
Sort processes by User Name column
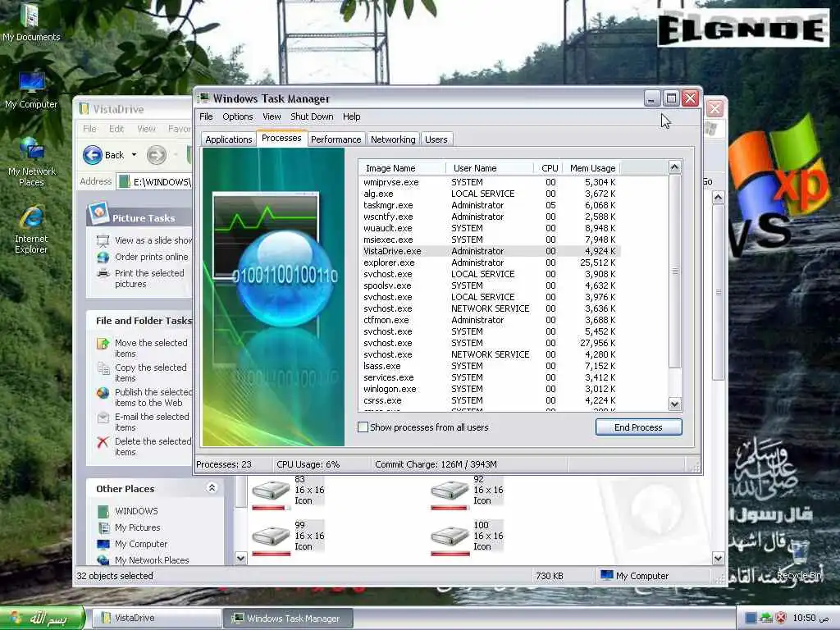pyautogui.click(x=490, y=168)
